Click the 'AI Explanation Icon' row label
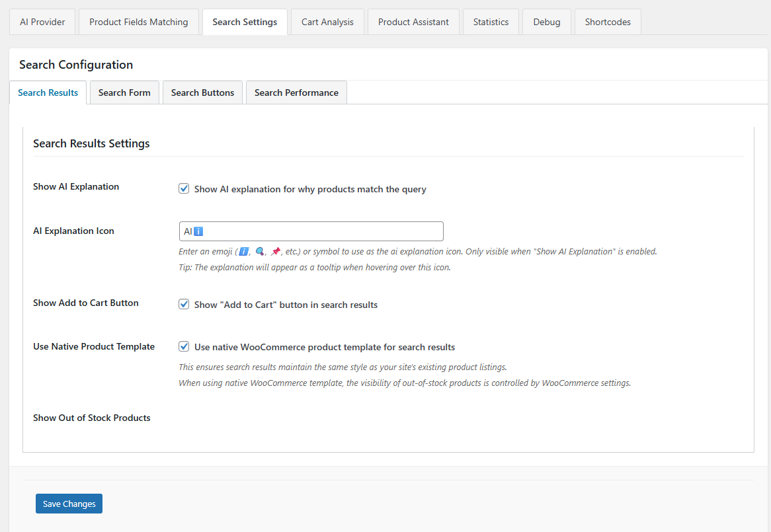The image size is (771, 532). pos(74,231)
